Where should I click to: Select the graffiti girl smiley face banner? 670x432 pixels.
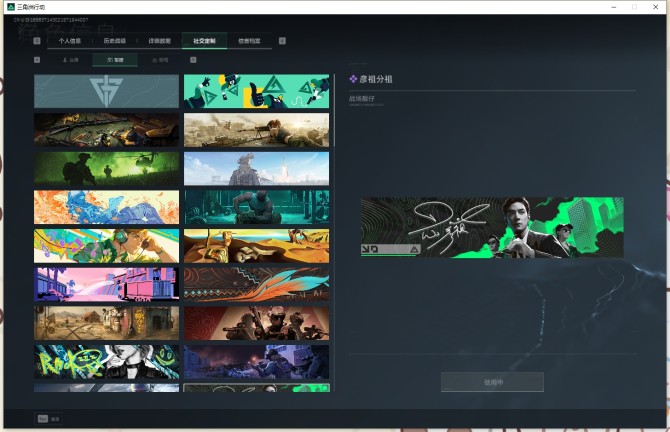coord(106,362)
